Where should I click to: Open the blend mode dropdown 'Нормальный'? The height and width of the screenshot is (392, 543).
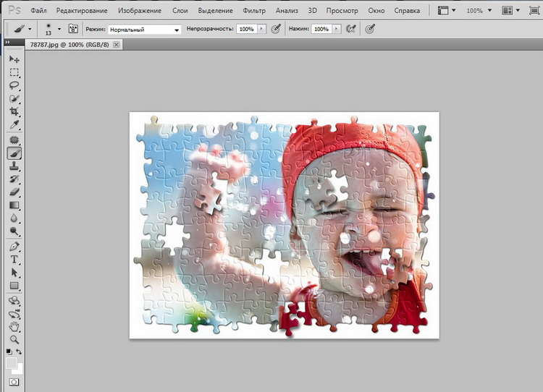point(144,30)
